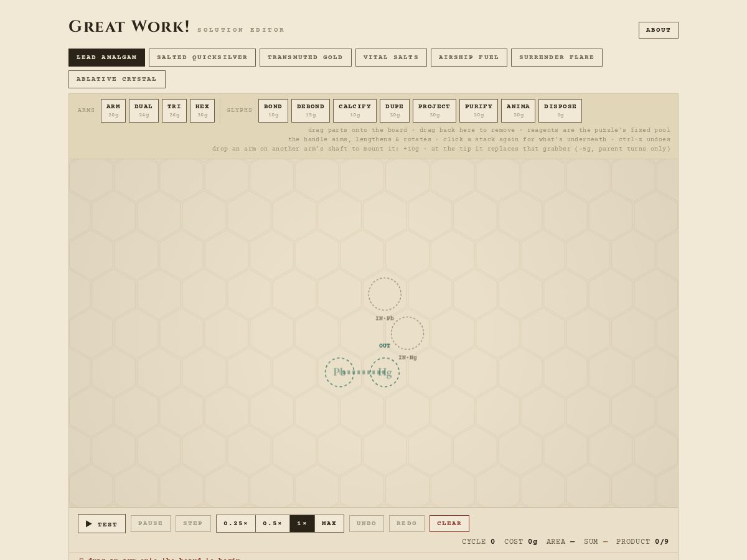Click the CYCLE 0 readout
This screenshot has width=747, height=560.
point(479,542)
